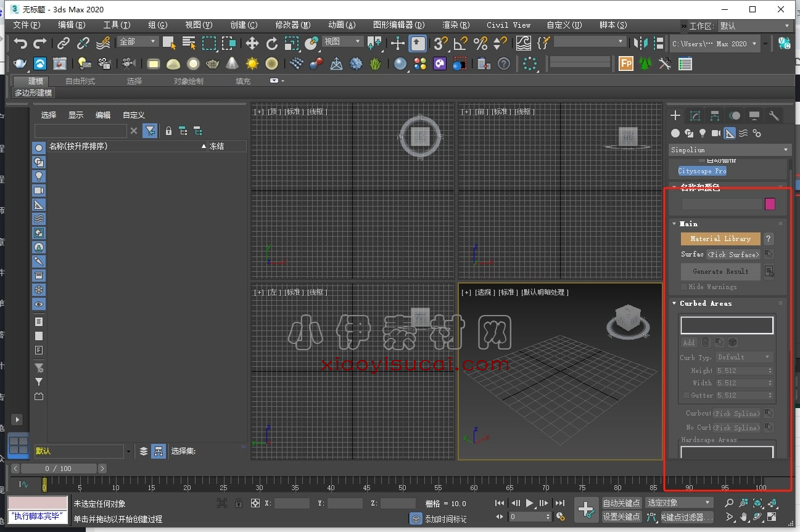800x532 pixels.
Task: Enable the Hide Warnings checkbox
Action: (684, 287)
